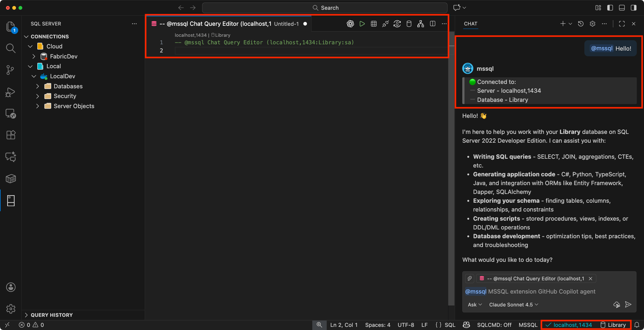Toggle the bottom panel
Image resolution: width=644 pixels, height=330 pixels.
point(622,8)
